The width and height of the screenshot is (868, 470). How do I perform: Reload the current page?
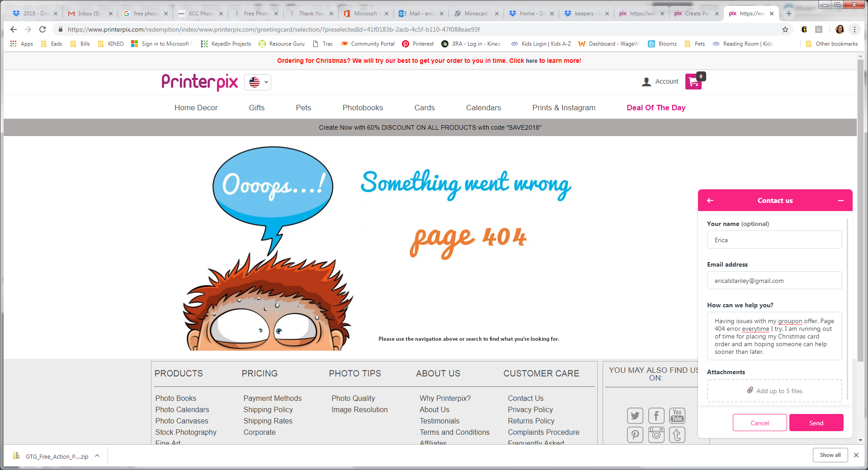tap(42, 29)
